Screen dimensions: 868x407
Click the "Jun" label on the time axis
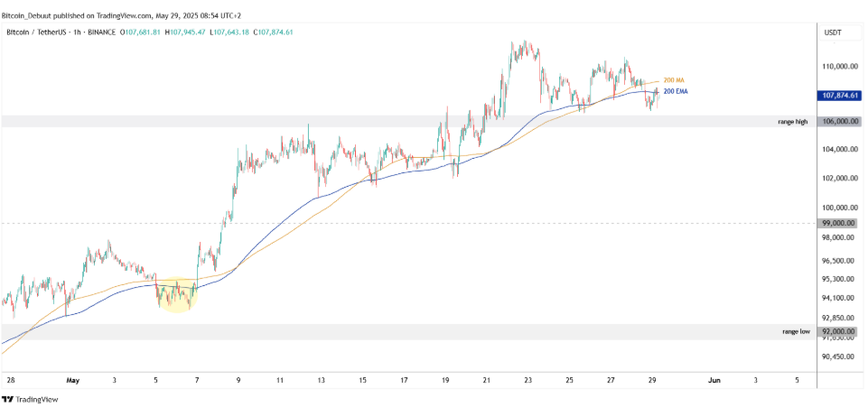[x=714, y=381]
